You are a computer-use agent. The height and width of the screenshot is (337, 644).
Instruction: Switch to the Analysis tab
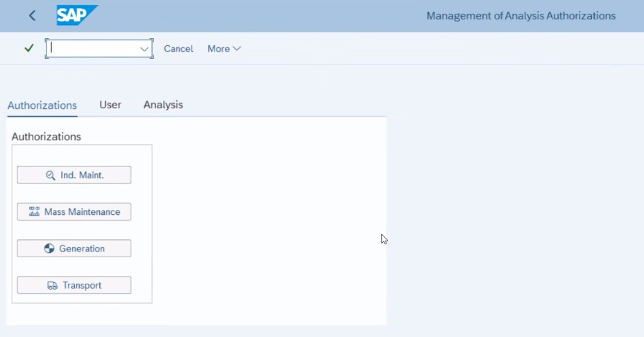(163, 105)
